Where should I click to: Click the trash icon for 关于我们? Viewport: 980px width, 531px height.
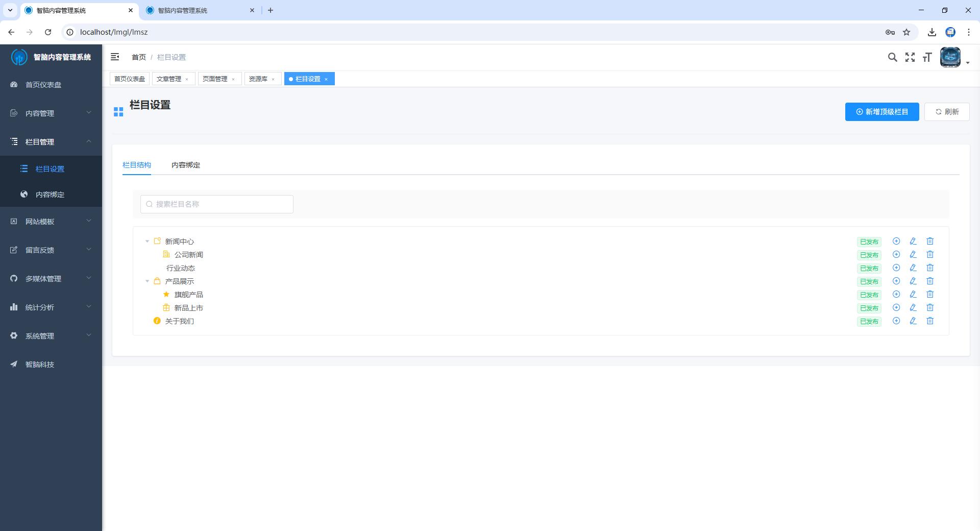pos(929,321)
